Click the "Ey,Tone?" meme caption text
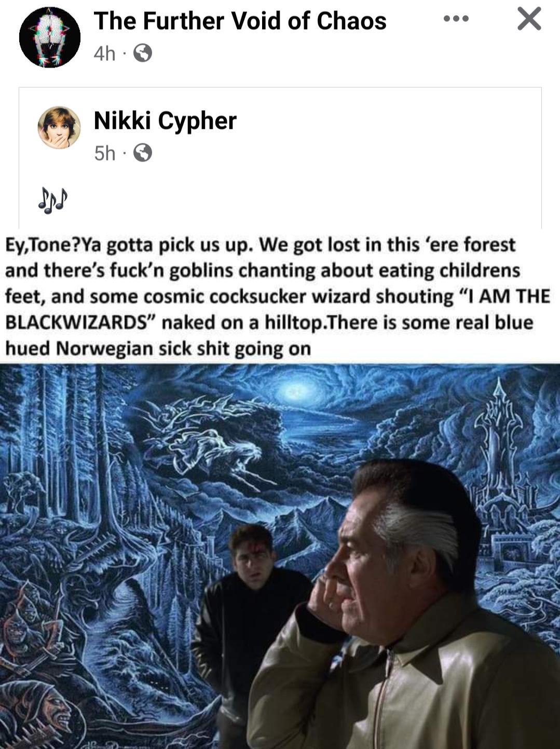The height and width of the screenshot is (749, 560). point(277,296)
